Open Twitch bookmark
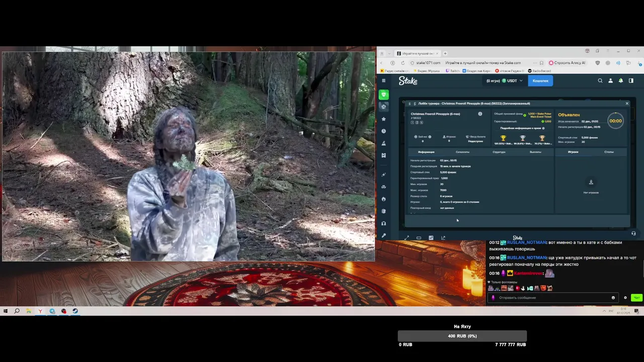Viewport: 644px width, 362px height. tap(453, 71)
